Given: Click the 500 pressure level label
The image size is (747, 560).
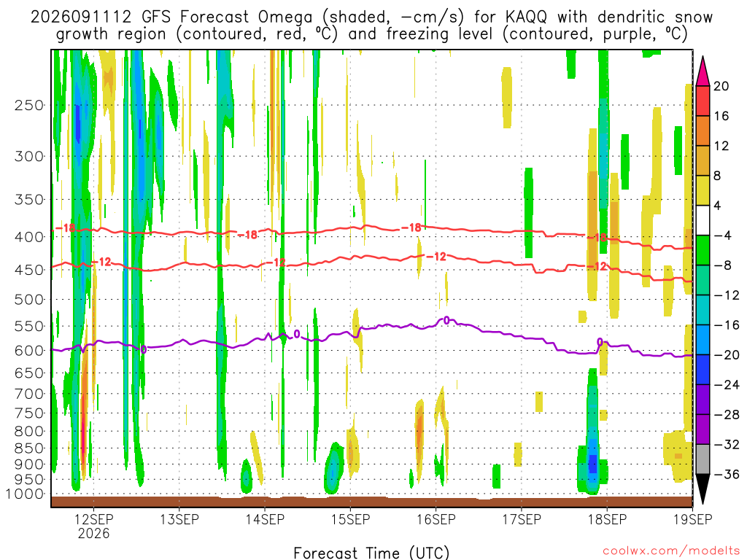Looking at the screenshot, I should [x=29, y=300].
